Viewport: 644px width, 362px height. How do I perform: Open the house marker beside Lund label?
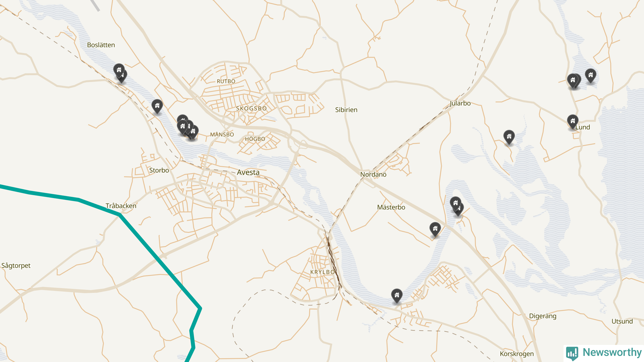pos(573,122)
